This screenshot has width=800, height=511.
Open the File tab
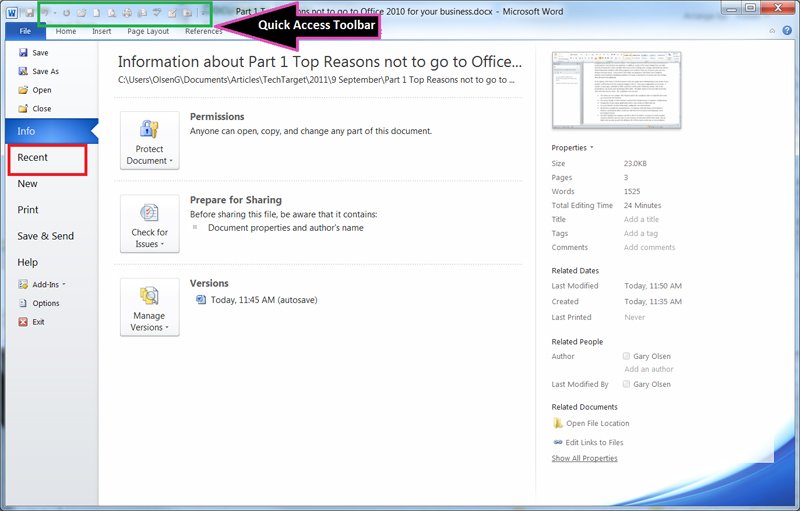25,31
